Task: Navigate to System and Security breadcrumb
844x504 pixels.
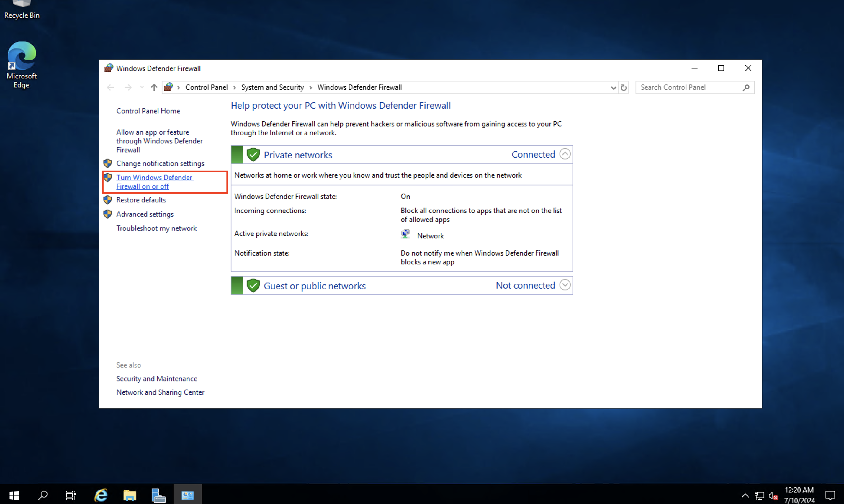Action: coord(272,87)
